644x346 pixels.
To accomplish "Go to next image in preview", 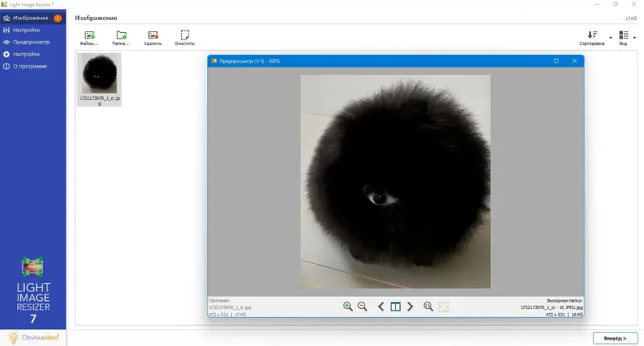I will click(x=410, y=307).
